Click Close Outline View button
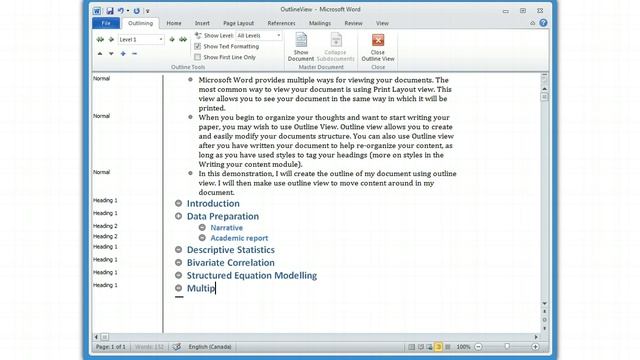The image size is (640, 360). click(x=378, y=47)
